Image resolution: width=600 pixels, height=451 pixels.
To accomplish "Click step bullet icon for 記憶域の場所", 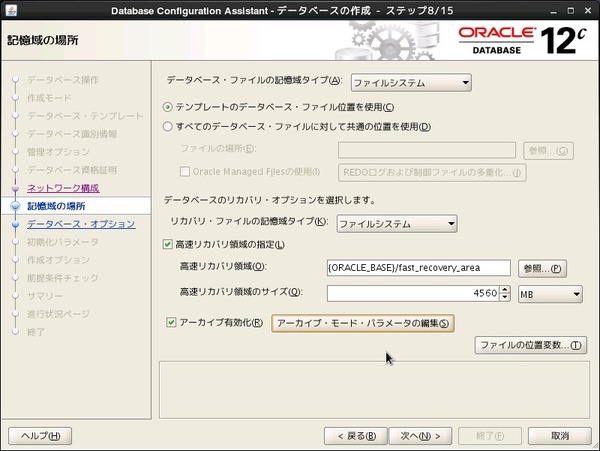I will pyautogui.click(x=15, y=206).
